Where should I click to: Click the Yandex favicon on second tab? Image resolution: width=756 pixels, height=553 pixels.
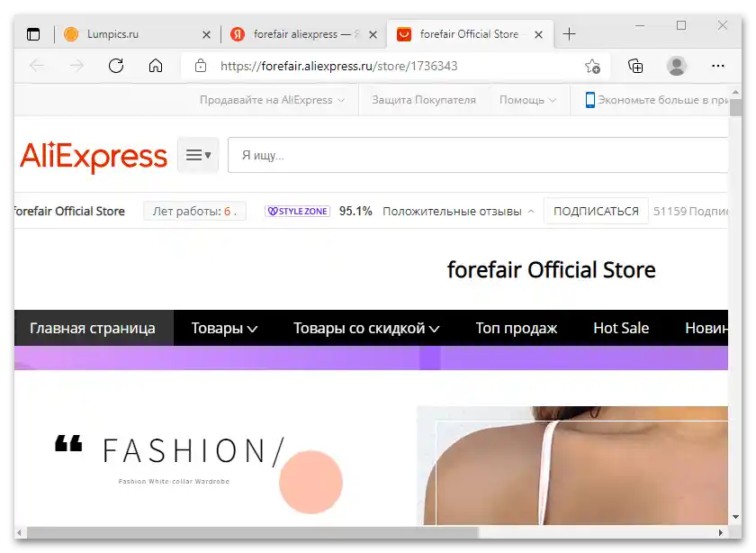tap(238, 34)
